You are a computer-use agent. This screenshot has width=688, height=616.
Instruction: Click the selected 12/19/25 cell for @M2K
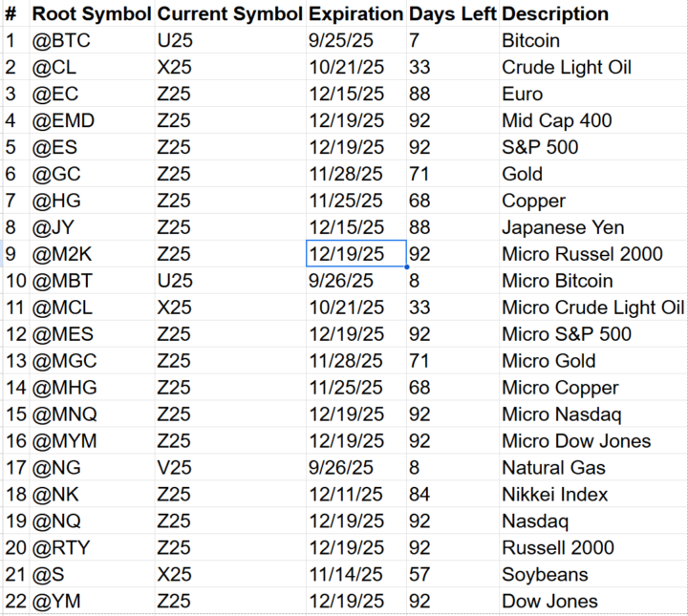[355, 254]
